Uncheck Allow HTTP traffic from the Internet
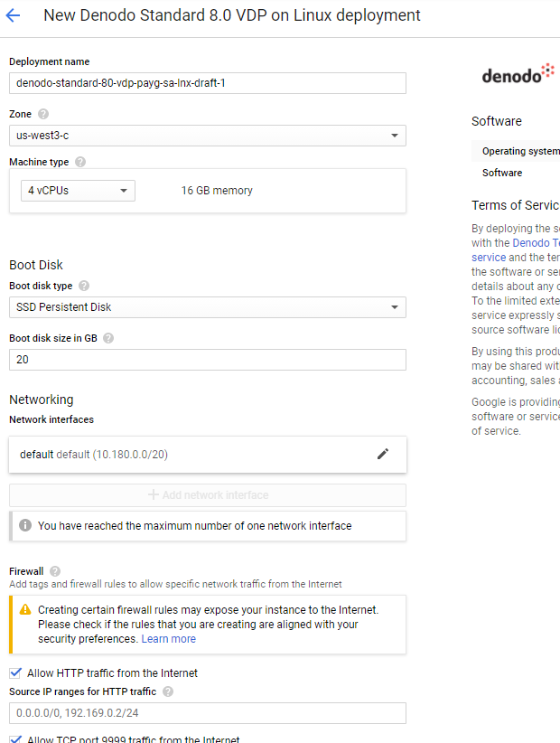Screen dimensions: 560x743 15,672
